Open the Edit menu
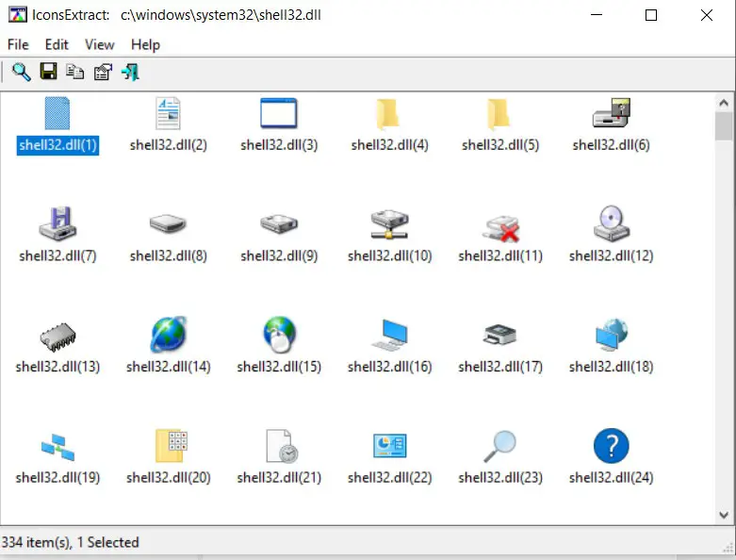Screen dimensions: 736x560 pos(57,44)
